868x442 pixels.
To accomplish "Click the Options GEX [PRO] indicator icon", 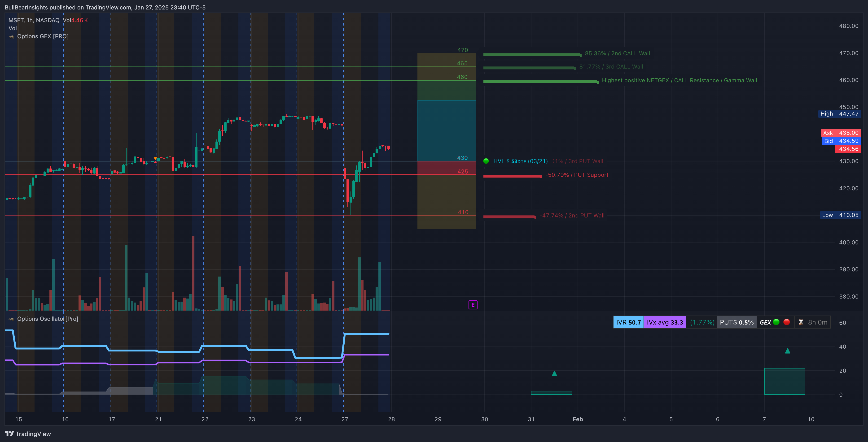I will pyautogui.click(x=12, y=36).
